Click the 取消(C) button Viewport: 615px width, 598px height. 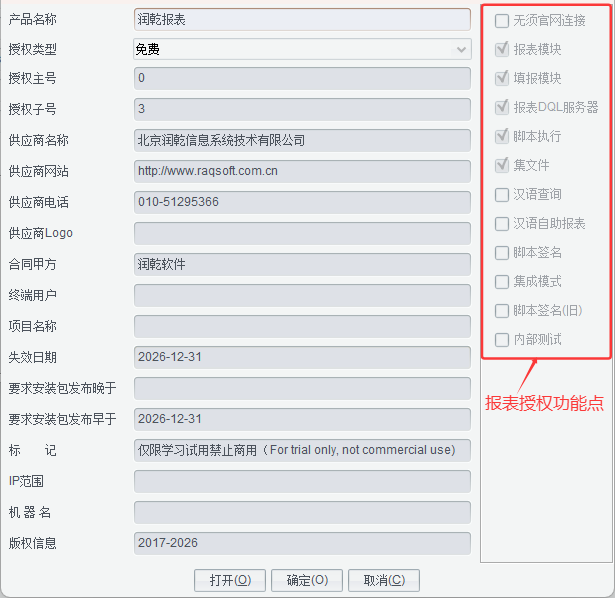384,580
